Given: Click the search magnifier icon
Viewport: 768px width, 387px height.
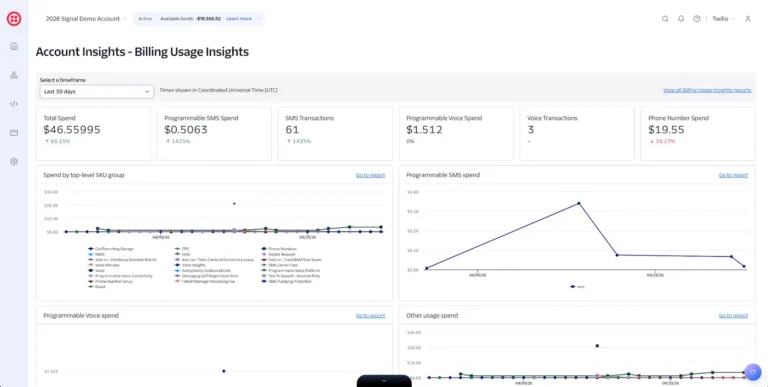Looking at the screenshot, I should [x=665, y=19].
